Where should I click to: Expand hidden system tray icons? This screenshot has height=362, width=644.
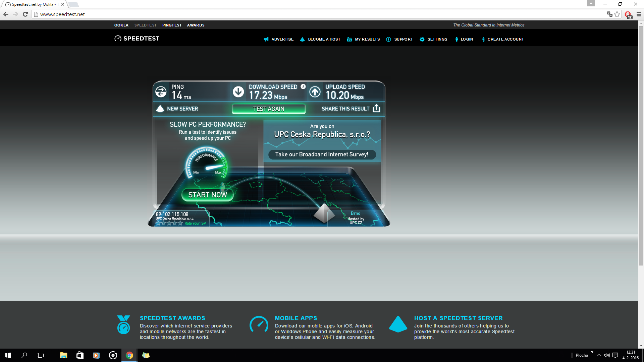pyautogui.click(x=599, y=355)
